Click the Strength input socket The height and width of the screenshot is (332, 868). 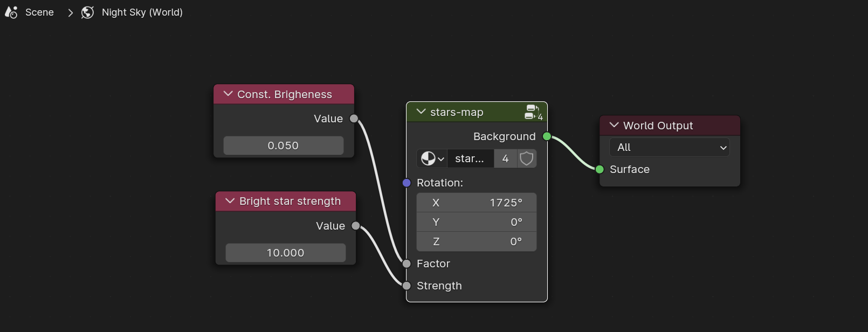coord(407,286)
